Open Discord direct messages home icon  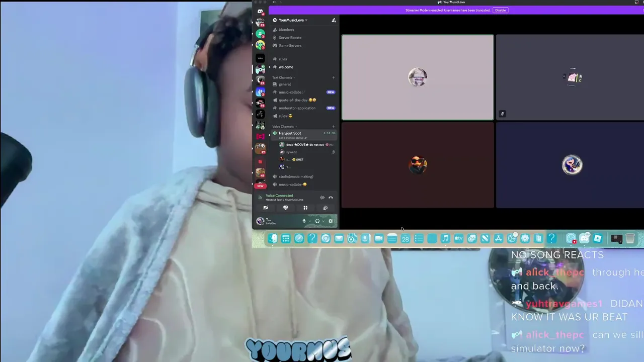260,11
